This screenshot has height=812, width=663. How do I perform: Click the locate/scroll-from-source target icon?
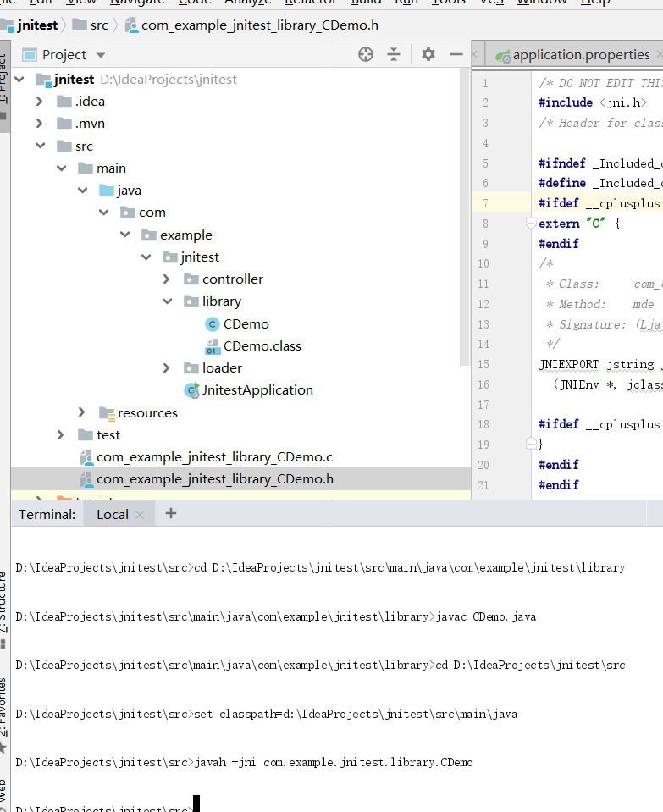tap(366, 54)
